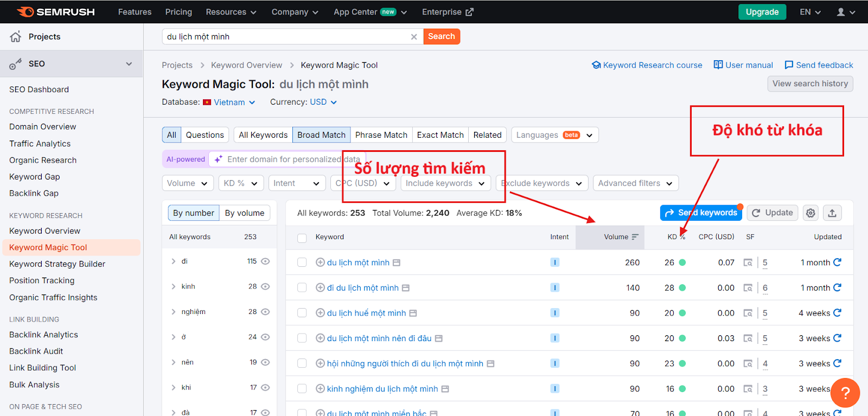
Task: Open Include keywords dropdown
Action: [445, 183]
